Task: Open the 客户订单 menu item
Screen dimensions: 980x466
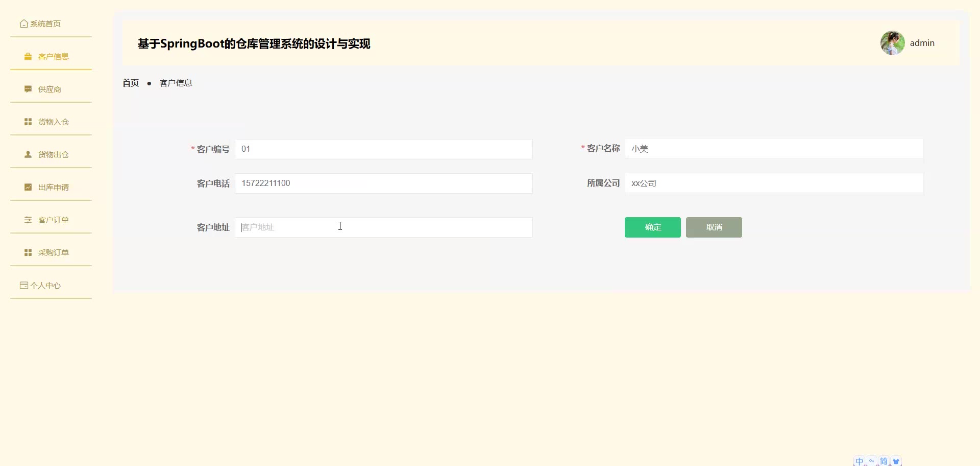Action: pos(51,220)
